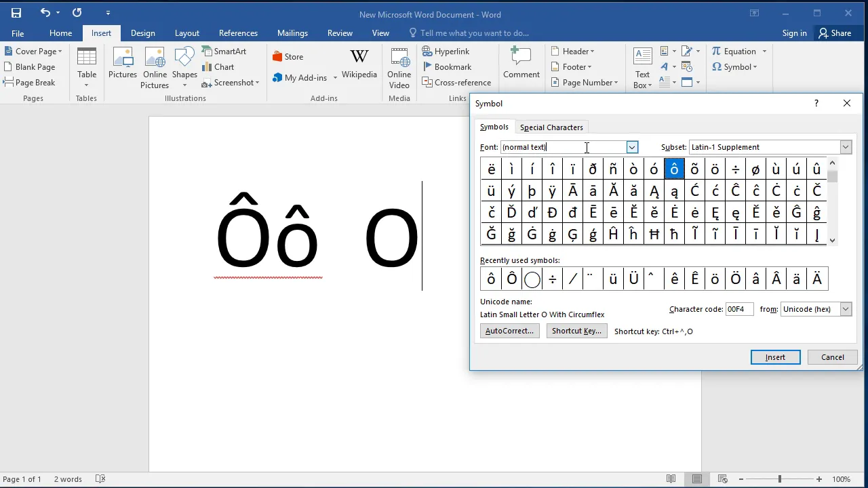Open Symbol dialog help

click(x=816, y=103)
